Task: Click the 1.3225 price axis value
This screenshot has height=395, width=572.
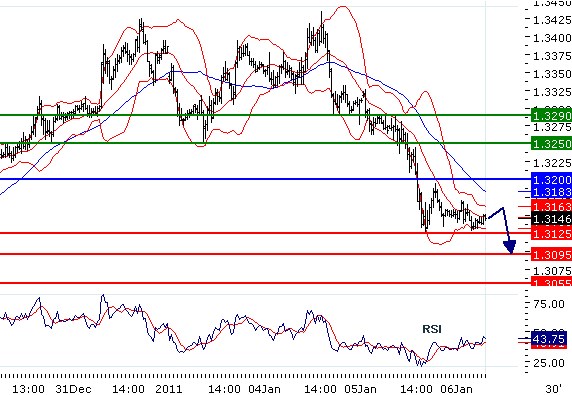Action: point(552,163)
